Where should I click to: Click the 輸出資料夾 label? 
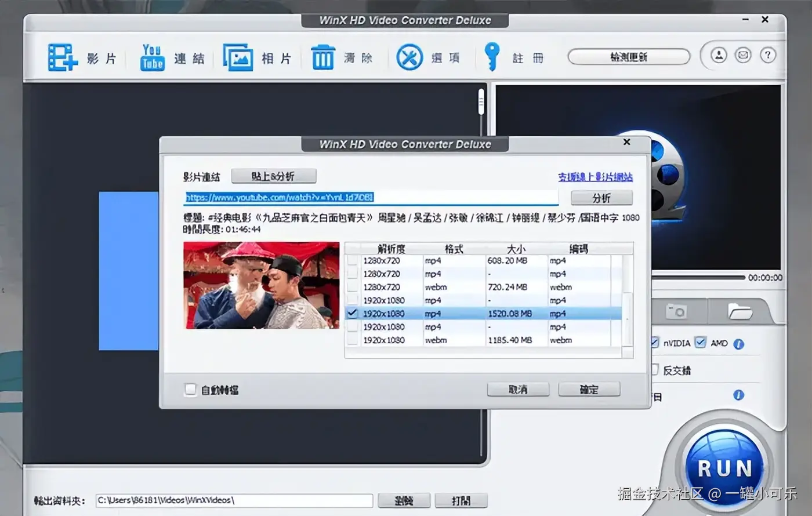[59, 500]
